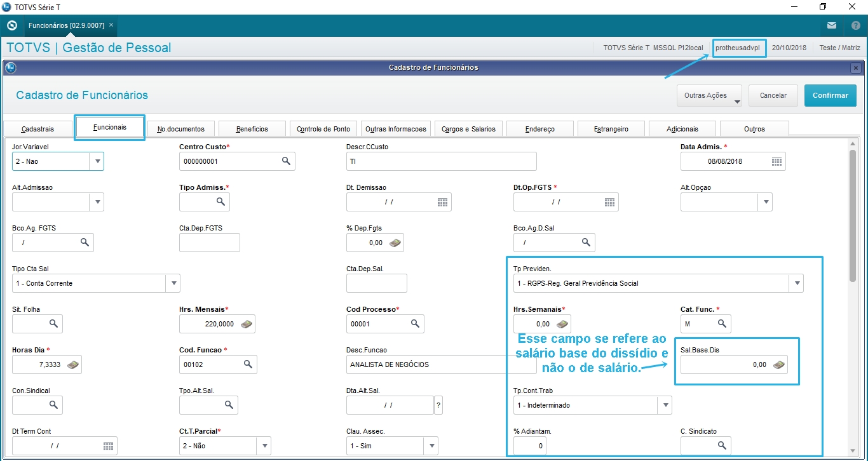Image resolution: width=868 pixels, height=461 pixels.
Task: Switch to Outros tab
Action: 754,129
